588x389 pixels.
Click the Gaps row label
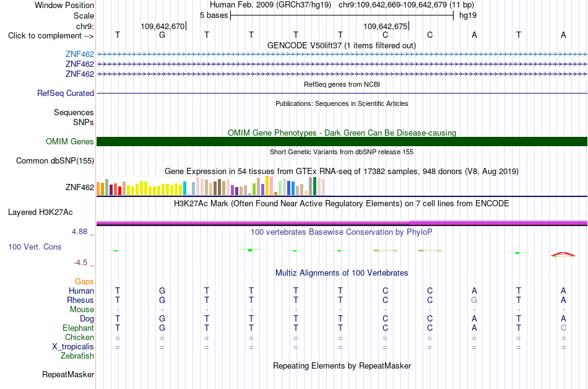click(84, 281)
